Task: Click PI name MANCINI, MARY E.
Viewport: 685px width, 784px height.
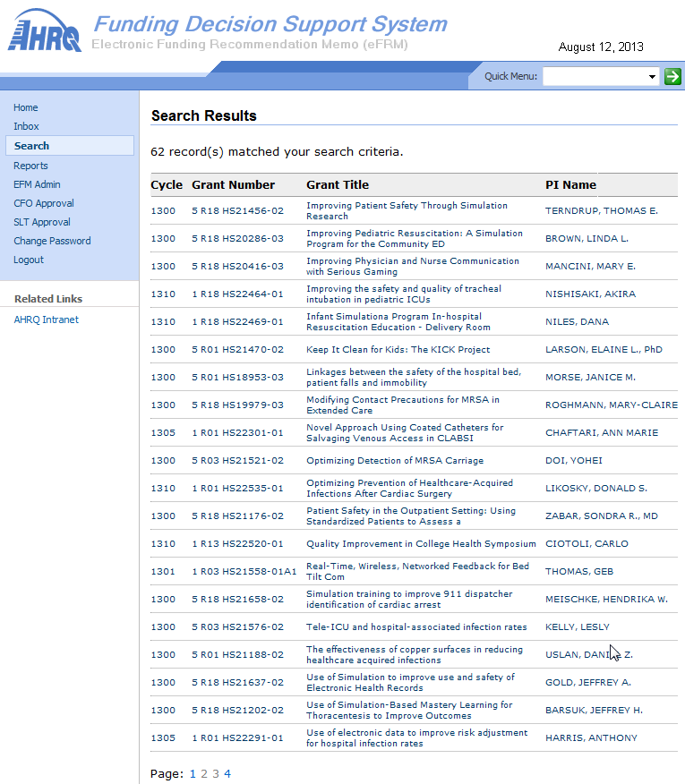Action: pos(590,267)
